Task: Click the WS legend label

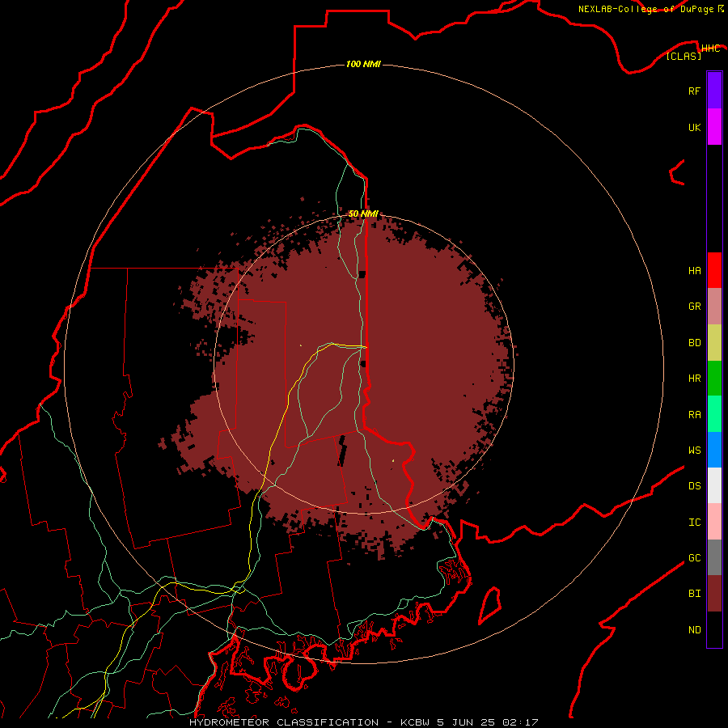Action: [x=694, y=450]
